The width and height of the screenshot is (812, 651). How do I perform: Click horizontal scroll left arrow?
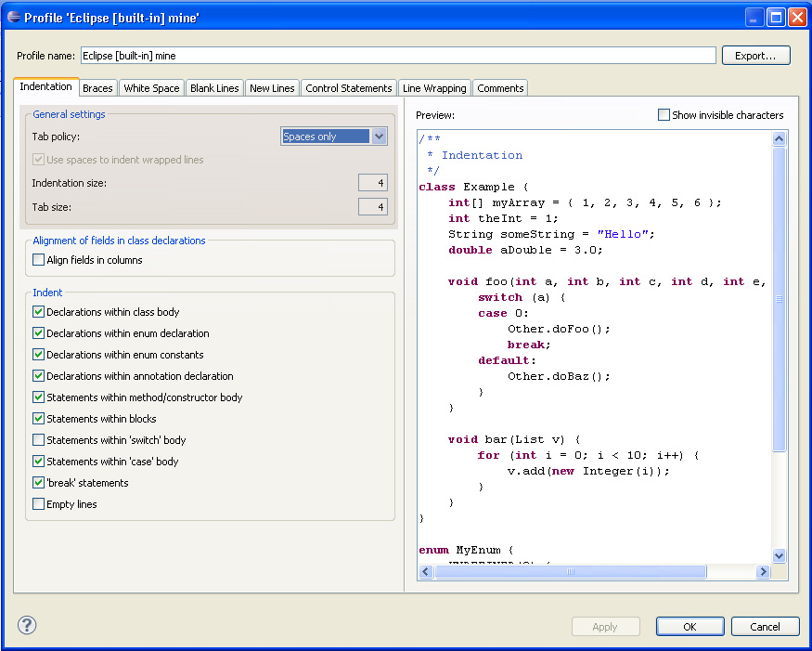point(426,572)
